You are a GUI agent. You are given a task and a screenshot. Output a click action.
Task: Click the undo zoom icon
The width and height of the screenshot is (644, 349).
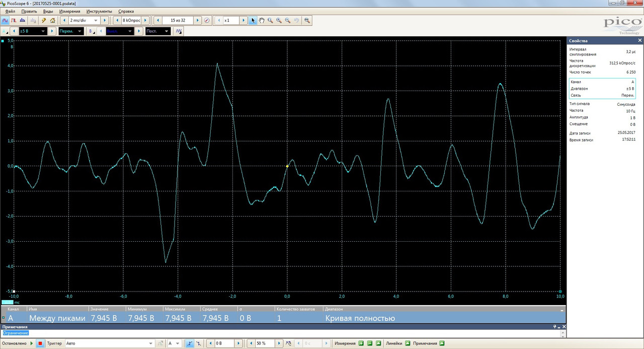(x=296, y=20)
